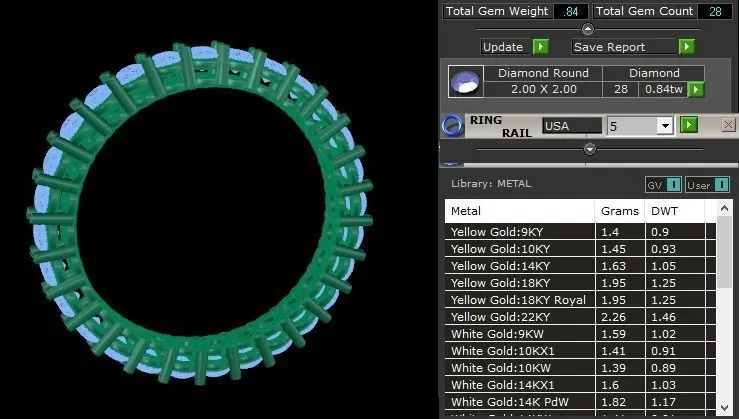This screenshot has width=739, height=419.
Task: Collapse panel with the up arrow circle
Action: pyautogui.click(x=588, y=29)
